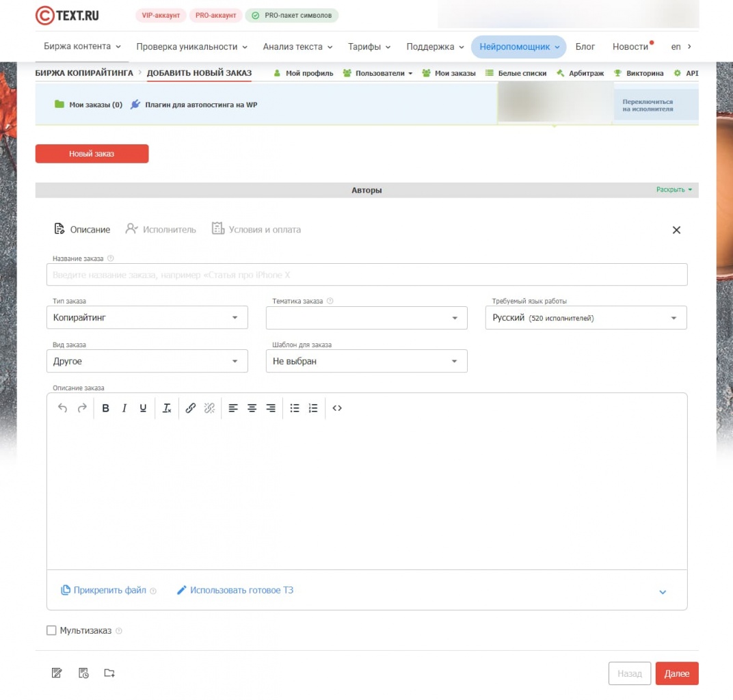Screen dimensions: 733x700
Task: Underline the selected text
Action: click(x=143, y=408)
